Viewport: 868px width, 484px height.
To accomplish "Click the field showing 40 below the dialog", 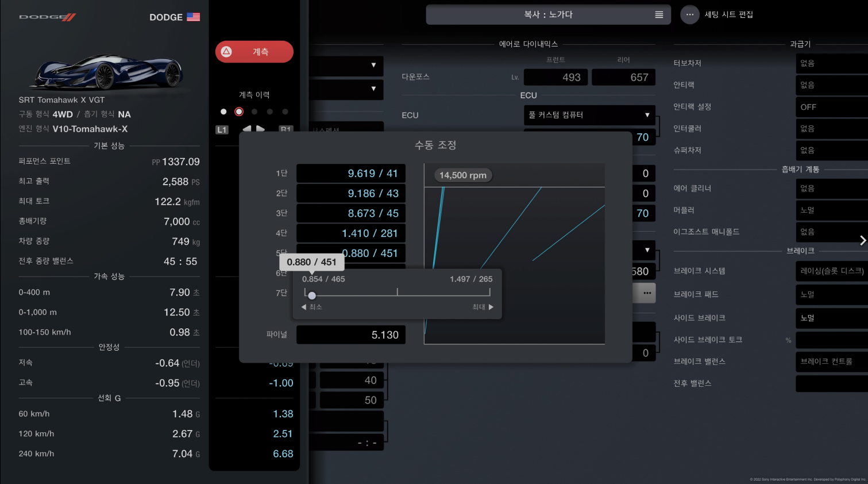I will [x=352, y=380].
